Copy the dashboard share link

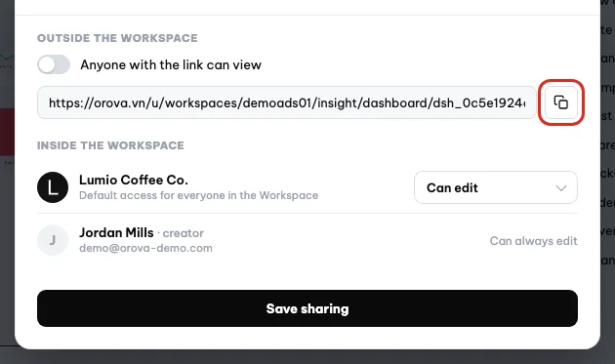[561, 102]
